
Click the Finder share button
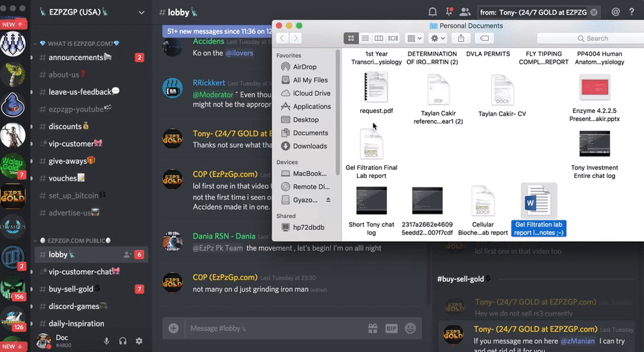tap(461, 38)
